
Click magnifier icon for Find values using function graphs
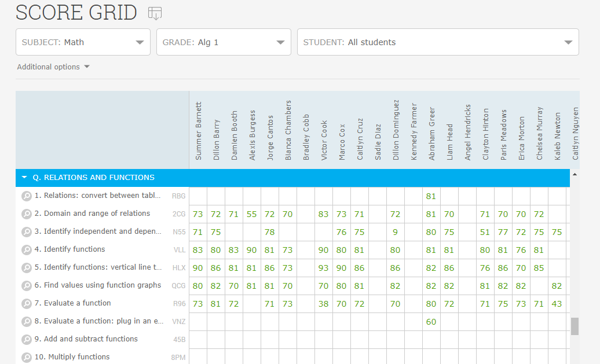point(26,286)
